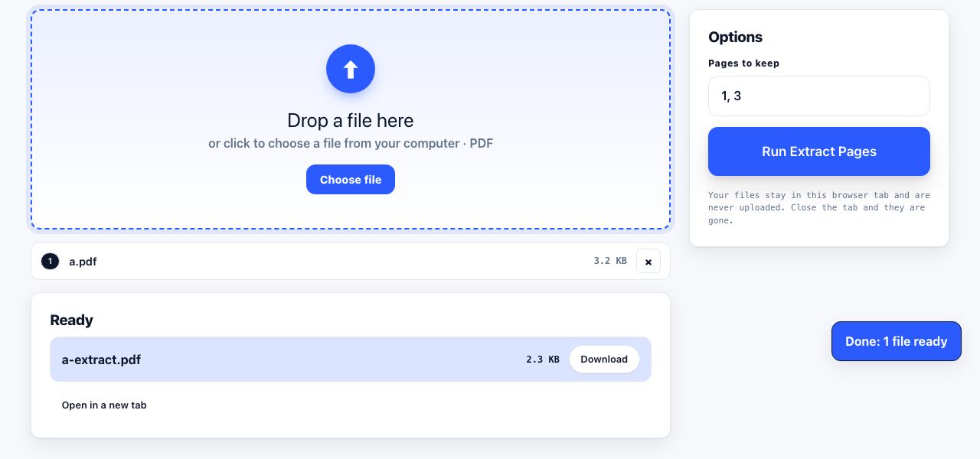Click the number 1 badge beside a.pdf
Screen dimensions: 980x459
50,262
